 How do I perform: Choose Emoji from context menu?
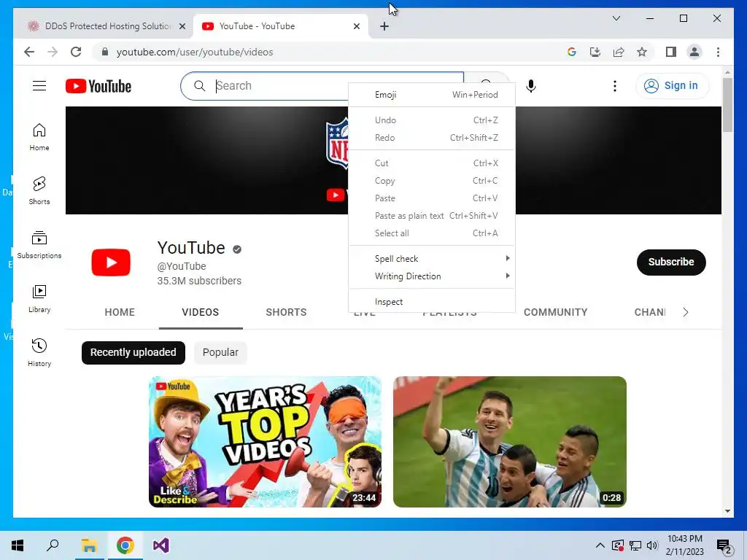coord(432,95)
